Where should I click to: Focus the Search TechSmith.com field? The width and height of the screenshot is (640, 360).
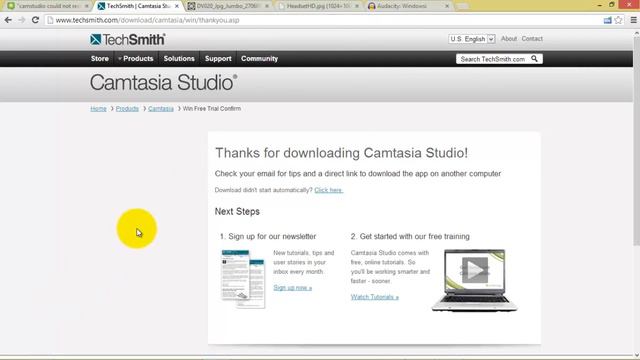[493, 59]
